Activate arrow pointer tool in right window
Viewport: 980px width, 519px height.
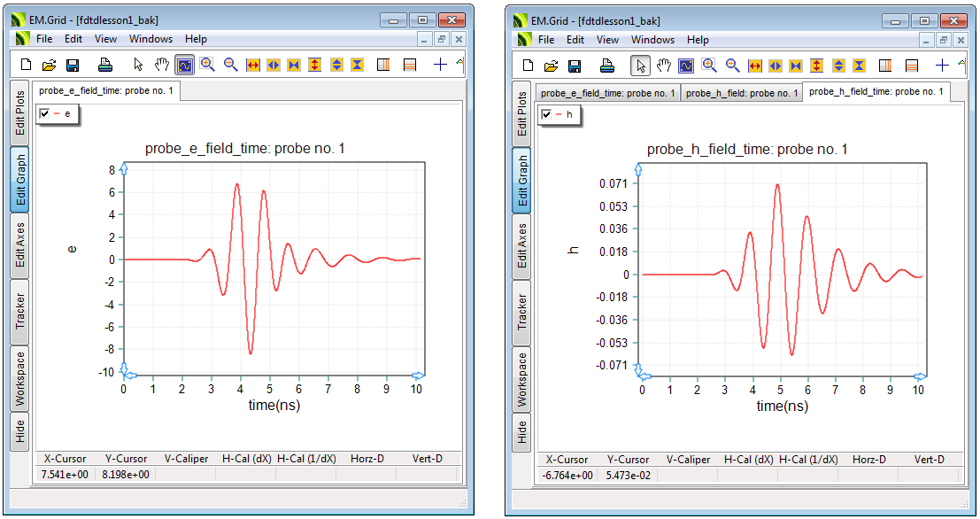tap(640, 66)
